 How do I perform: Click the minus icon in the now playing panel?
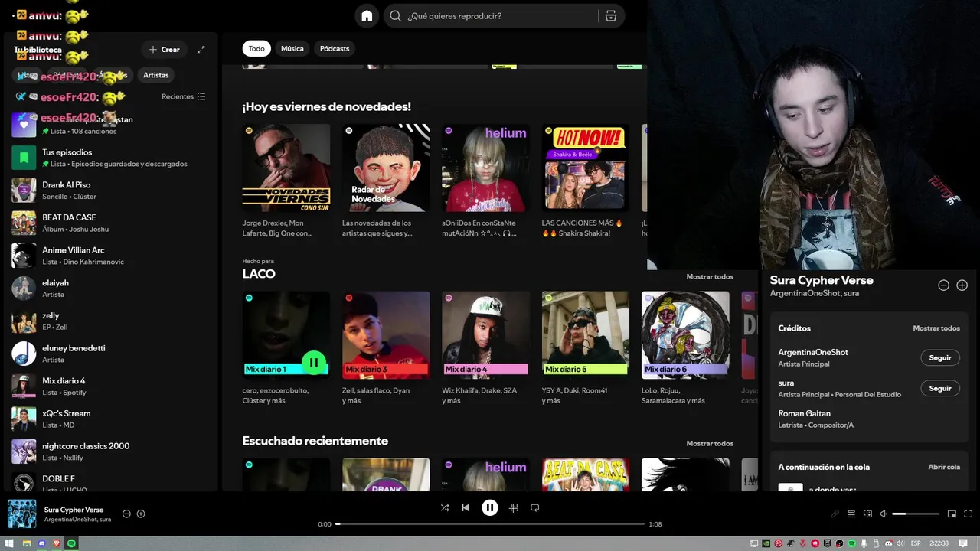click(x=944, y=285)
